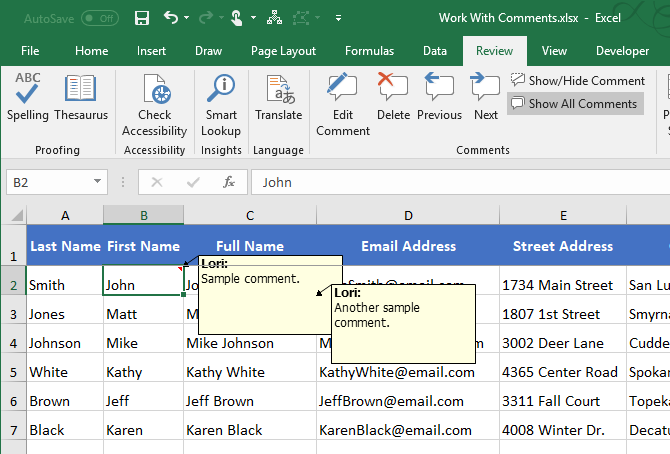Open the Page Layout tab
The image size is (670, 454).
pos(283,51)
